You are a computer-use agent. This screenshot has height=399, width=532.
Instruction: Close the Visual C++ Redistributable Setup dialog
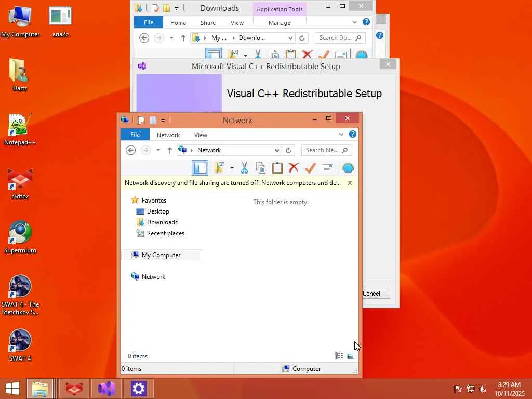(x=388, y=64)
